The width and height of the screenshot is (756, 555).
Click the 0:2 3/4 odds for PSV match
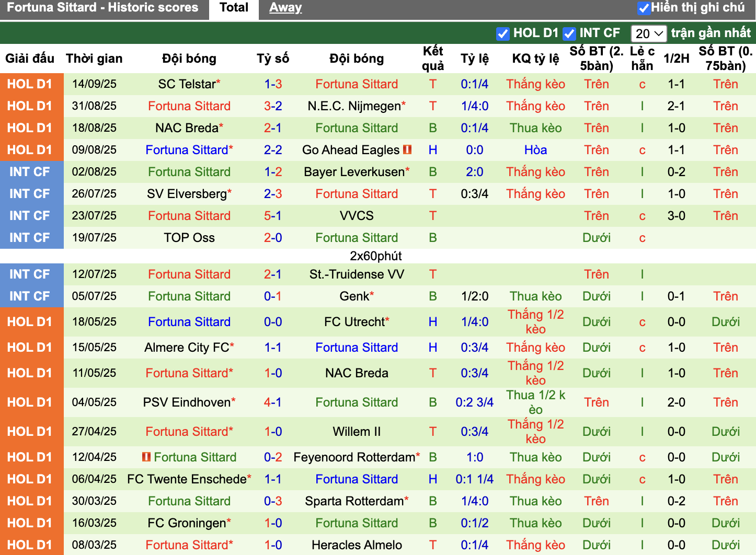(x=475, y=402)
